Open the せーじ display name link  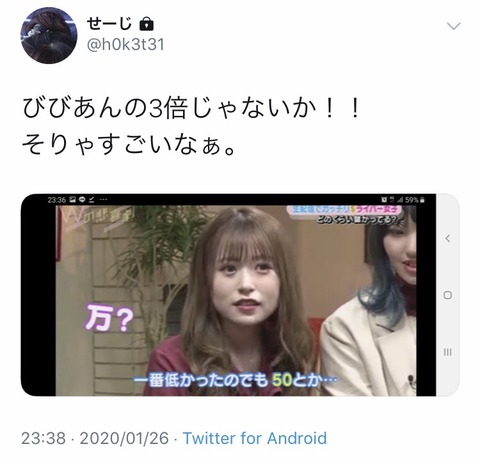tap(110, 24)
